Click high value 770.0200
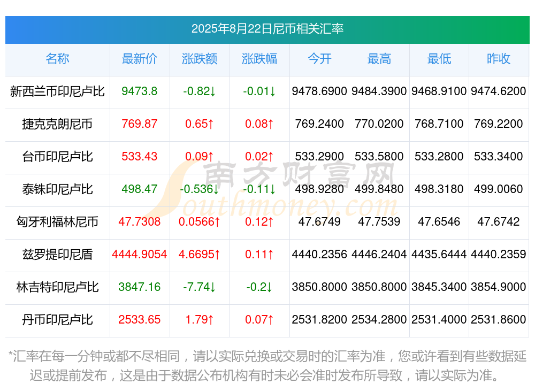 point(379,124)
